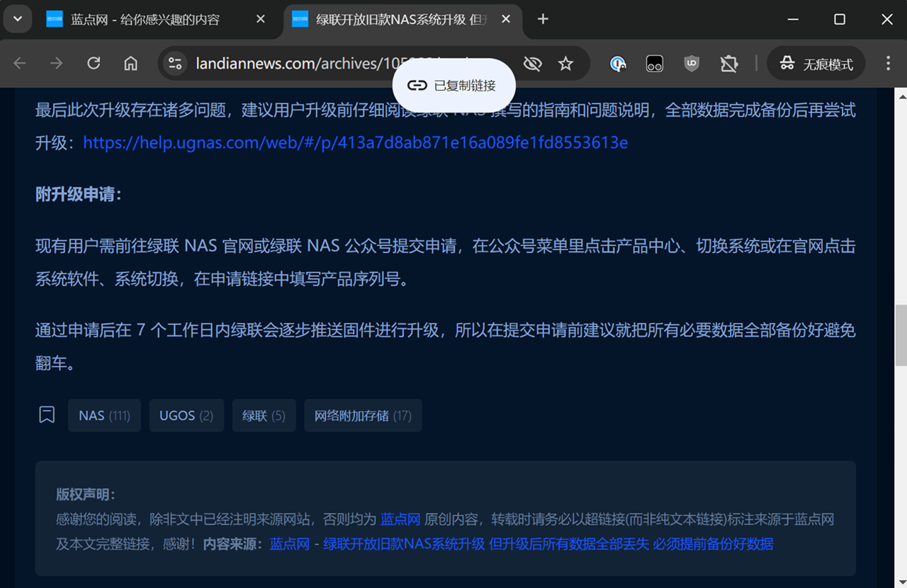Go back to previous page
The width and height of the screenshot is (907, 588).
[x=20, y=64]
